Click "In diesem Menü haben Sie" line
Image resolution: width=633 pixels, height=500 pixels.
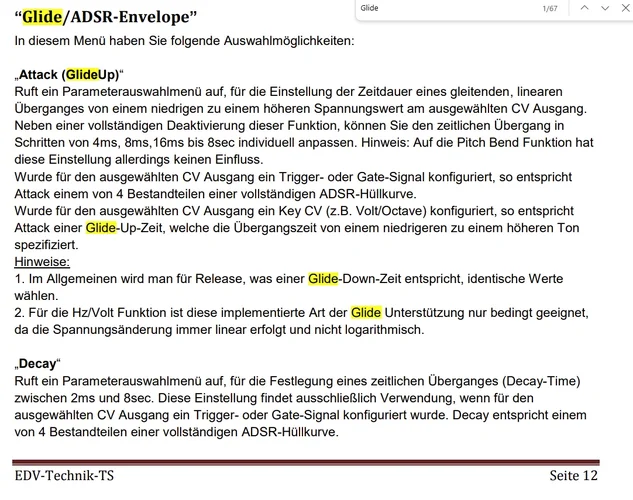[184, 41]
